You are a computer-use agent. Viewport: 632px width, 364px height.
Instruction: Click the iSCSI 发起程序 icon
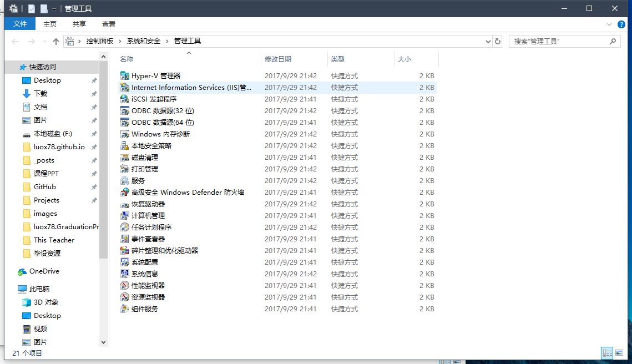124,99
